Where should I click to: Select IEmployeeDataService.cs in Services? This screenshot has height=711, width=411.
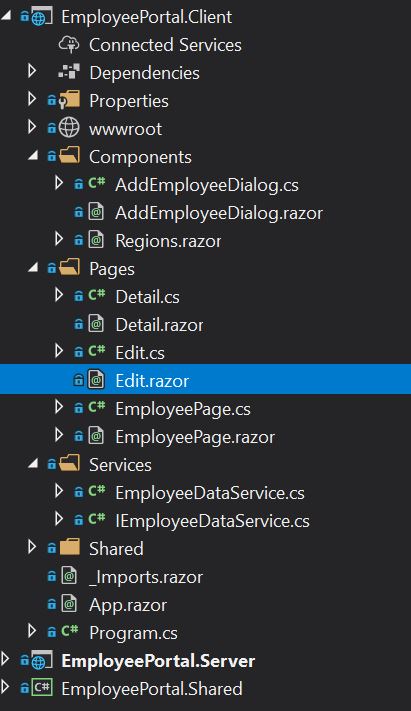point(212,521)
